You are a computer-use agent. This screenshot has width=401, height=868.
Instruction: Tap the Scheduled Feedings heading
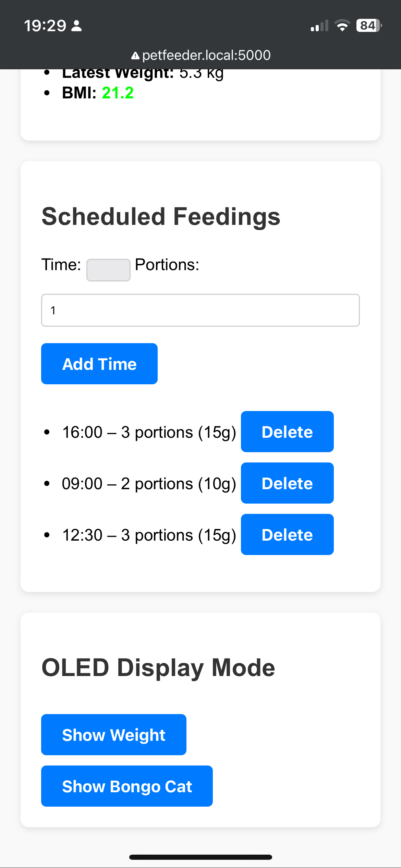click(161, 217)
